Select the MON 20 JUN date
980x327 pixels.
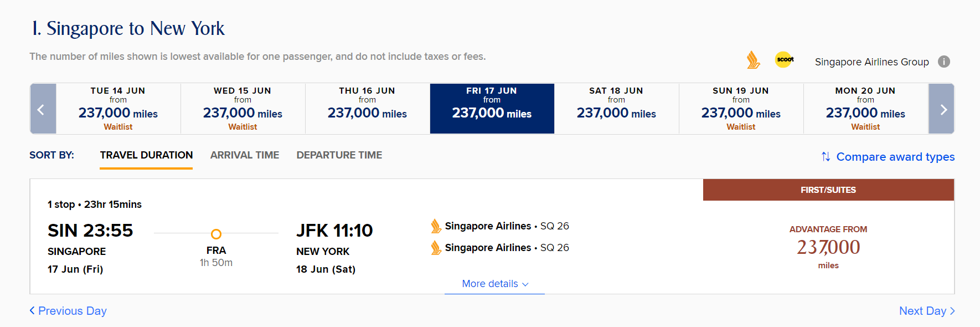(866, 109)
